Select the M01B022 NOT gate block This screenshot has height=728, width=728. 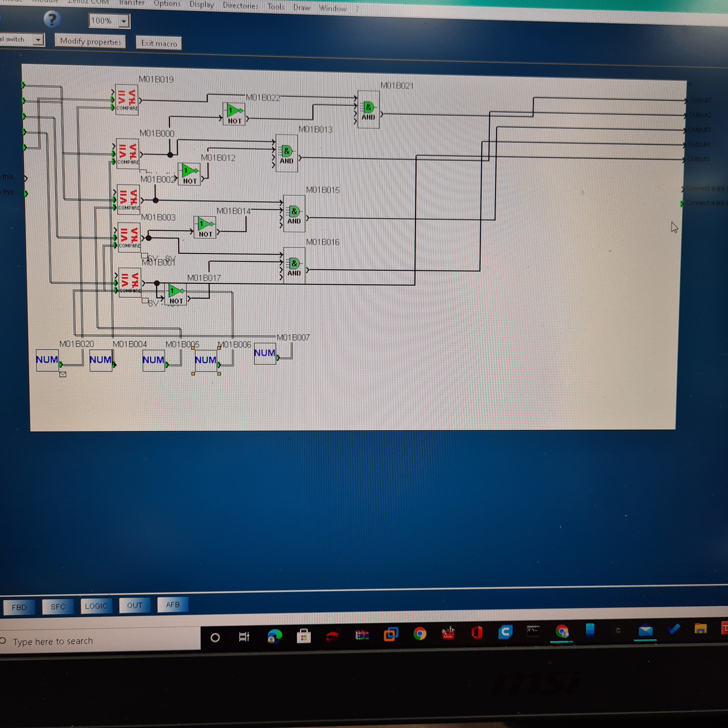(234, 114)
